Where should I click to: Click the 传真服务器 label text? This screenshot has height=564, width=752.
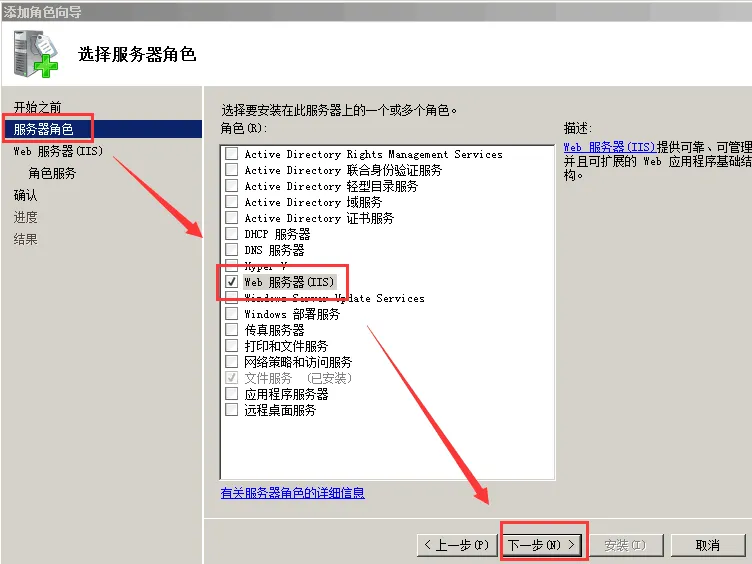[274, 330]
